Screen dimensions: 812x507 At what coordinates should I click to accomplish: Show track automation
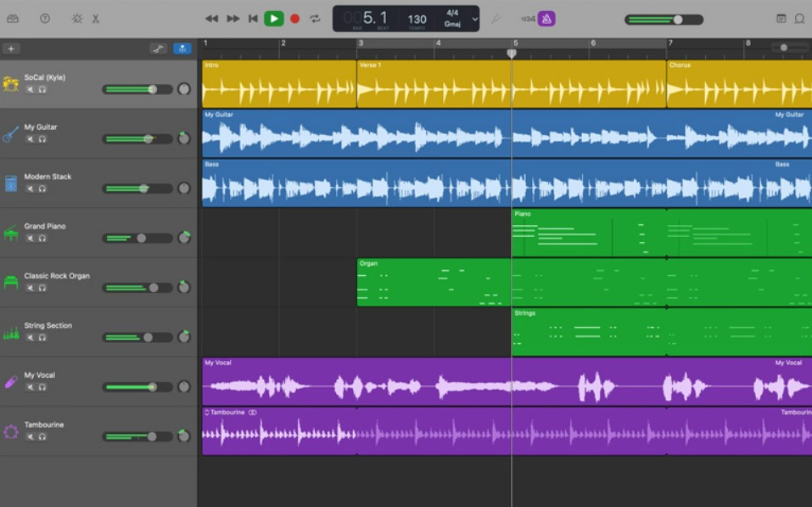(159, 48)
